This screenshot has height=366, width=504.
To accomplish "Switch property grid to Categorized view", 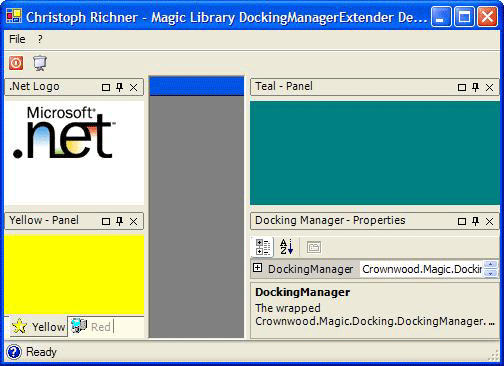I will (263, 247).
